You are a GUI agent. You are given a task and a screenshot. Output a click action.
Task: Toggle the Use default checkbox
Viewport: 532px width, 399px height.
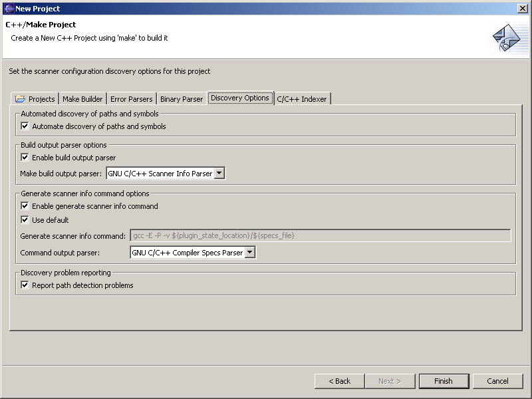(25, 220)
